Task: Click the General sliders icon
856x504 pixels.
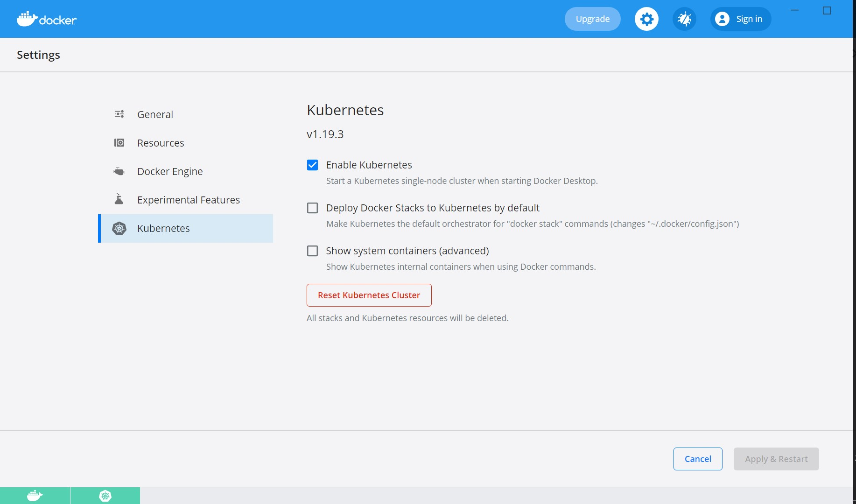Action: tap(119, 114)
